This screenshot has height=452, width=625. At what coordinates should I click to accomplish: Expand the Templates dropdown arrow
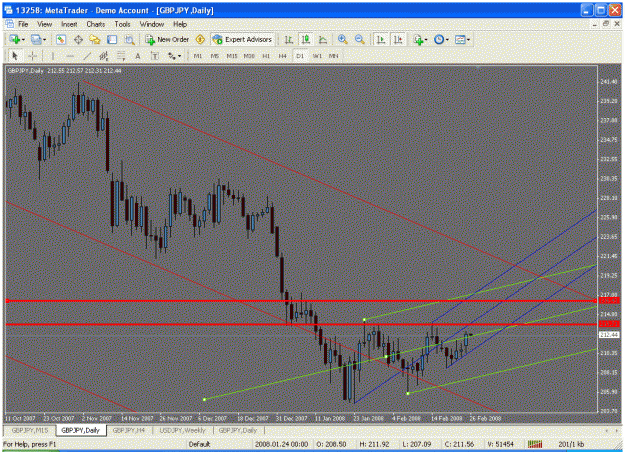(468, 40)
